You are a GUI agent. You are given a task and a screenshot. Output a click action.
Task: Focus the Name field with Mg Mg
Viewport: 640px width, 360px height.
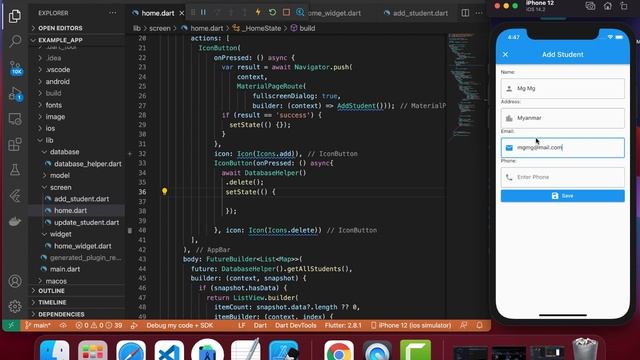[x=562, y=89]
